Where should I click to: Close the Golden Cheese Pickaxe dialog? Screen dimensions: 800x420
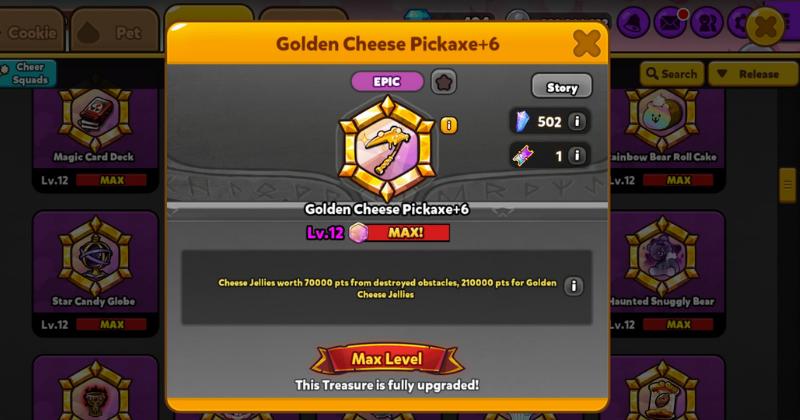(x=587, y=43)
